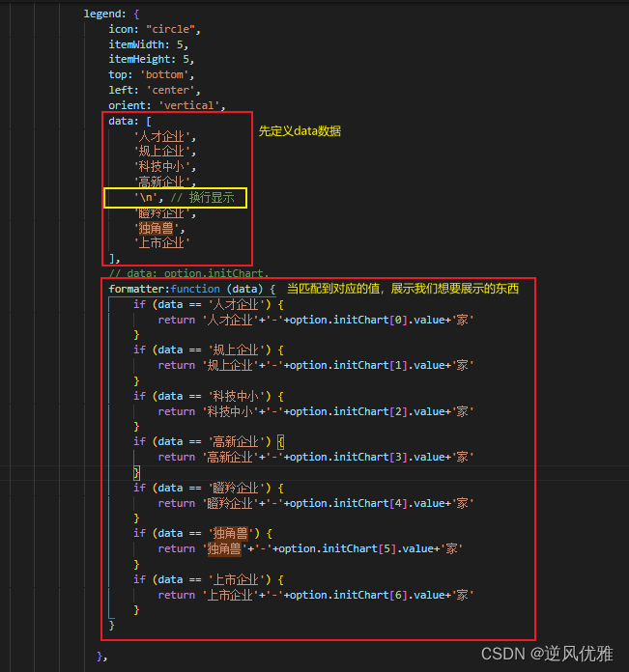Viewport: 629px width, 672px height.
Task: Click return line using option.initChart[3]
Action: tap(316, 458)
